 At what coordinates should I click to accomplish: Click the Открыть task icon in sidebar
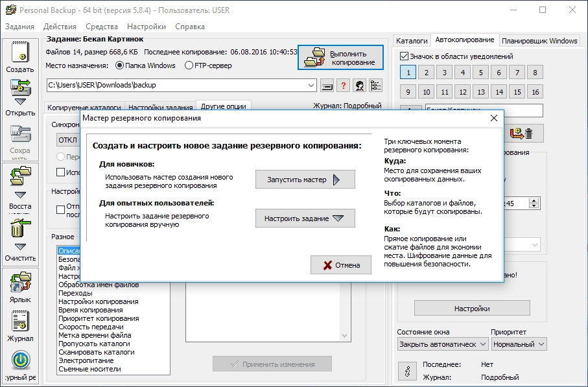(x=20, y=88)
